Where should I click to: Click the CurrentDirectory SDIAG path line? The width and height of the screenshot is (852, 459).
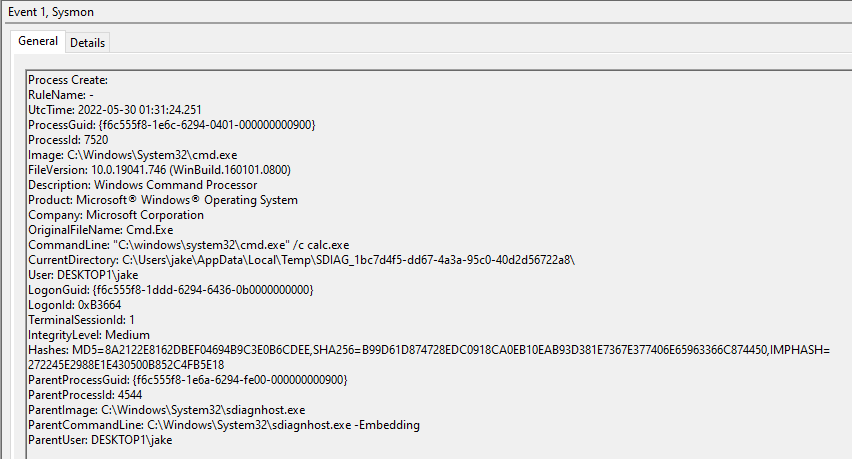coord(302,260)
